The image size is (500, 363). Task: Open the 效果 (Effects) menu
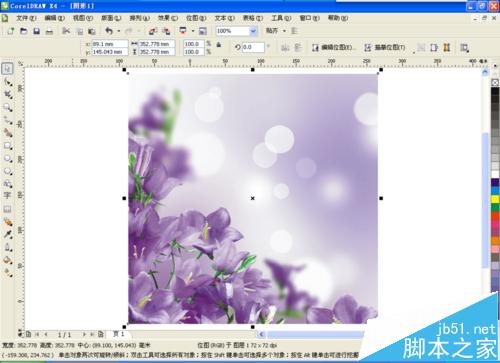click(x=168, y=18)
